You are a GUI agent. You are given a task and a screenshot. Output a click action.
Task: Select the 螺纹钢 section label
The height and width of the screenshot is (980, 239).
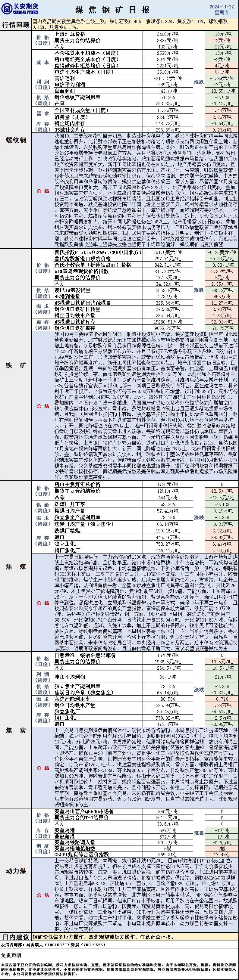pos(16,140)
